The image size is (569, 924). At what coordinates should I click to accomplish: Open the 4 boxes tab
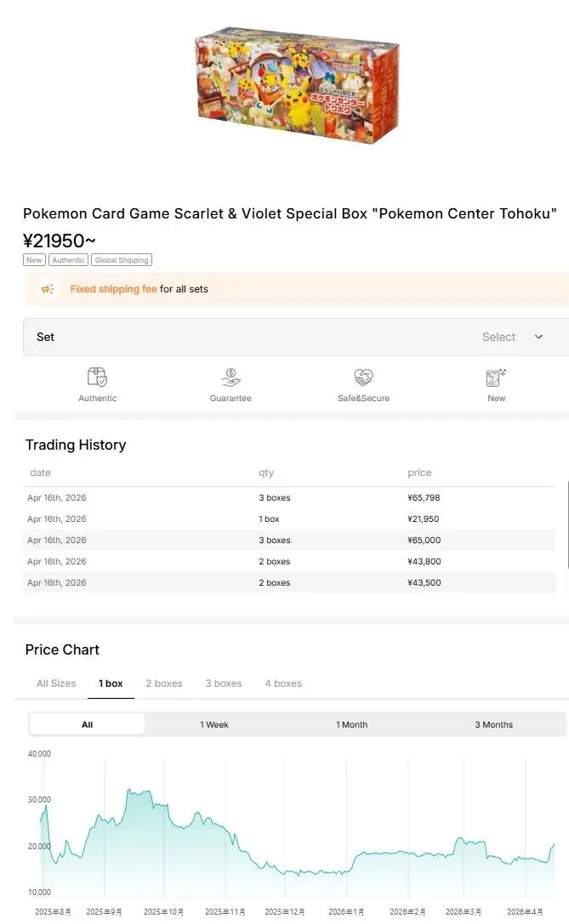[283, 683]
